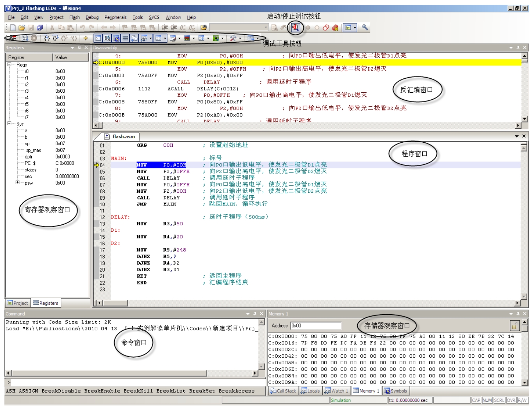Toggle the Command Window toolbar button
Viewport: 532px width, 408px height.
coord(98,38)
